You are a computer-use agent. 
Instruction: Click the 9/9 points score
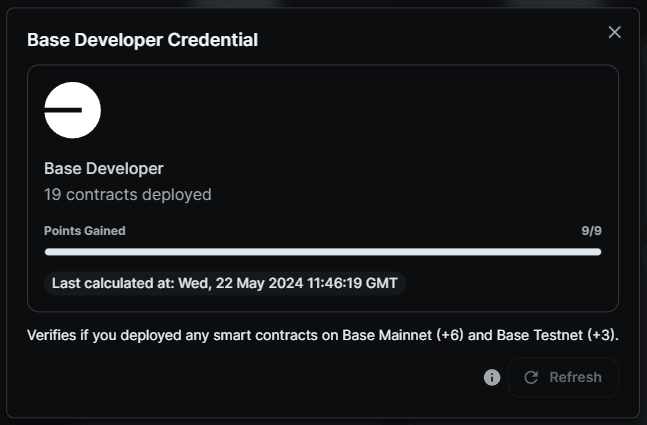(x=591, y=231)
